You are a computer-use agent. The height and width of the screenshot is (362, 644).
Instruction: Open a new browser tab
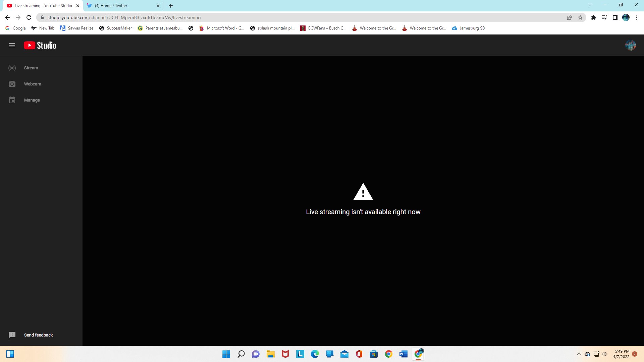pos(171,6)
